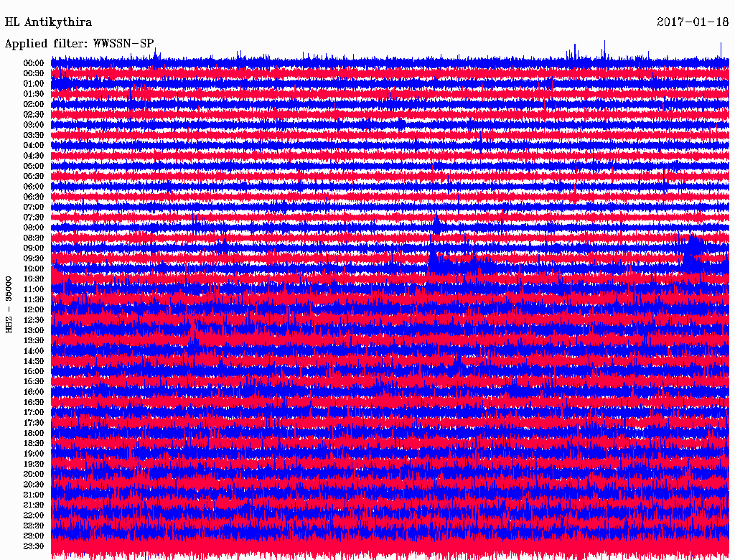The image size is (735, 560).
Task: Select the 22:30 time label
Action: click(34, 526)
